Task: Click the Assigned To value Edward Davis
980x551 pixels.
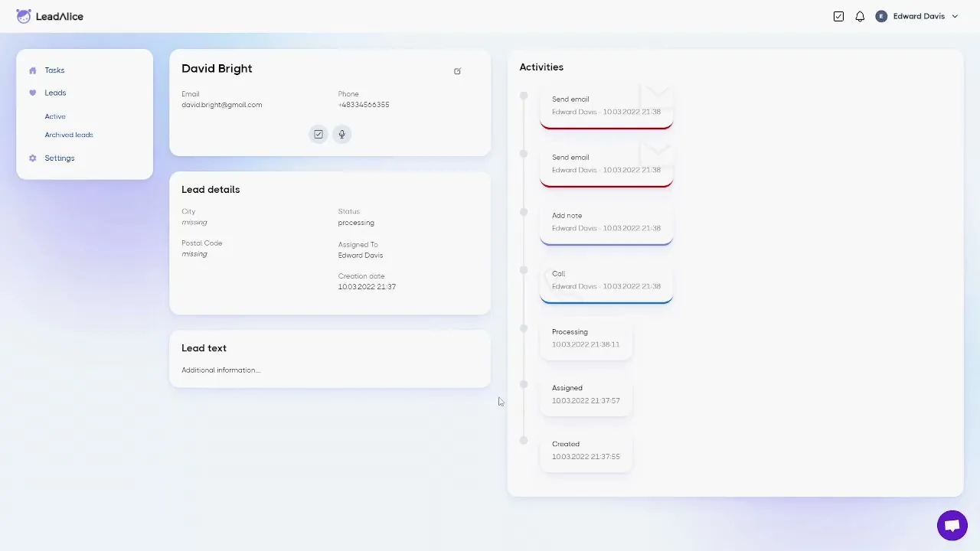Action: (361, 256)
